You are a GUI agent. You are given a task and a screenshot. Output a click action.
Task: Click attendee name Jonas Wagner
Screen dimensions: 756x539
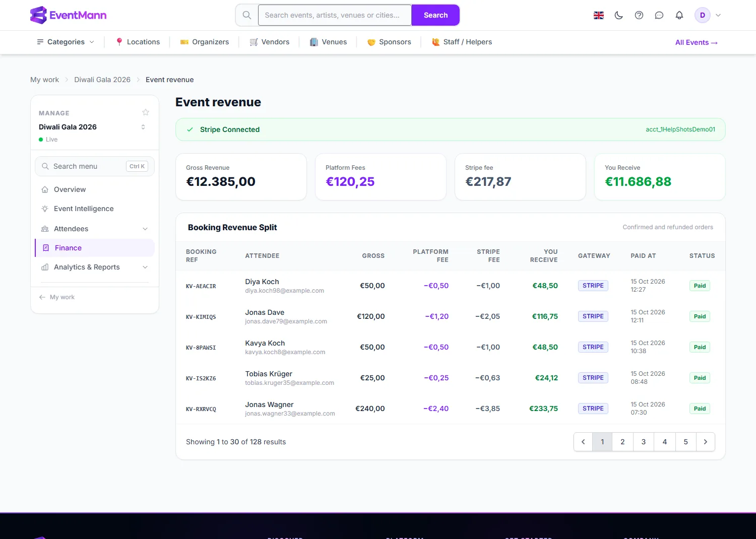tap(269, 405)
